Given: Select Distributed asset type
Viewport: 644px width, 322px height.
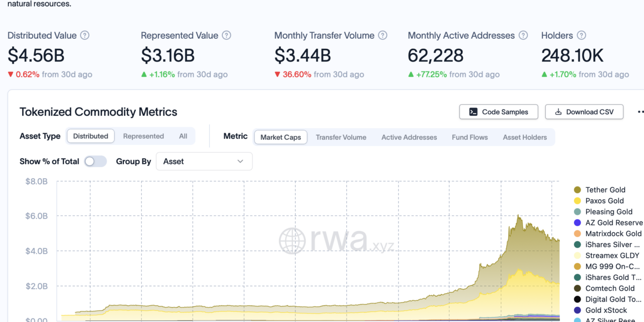Looking at the screenshot, I should coord(91,136).
